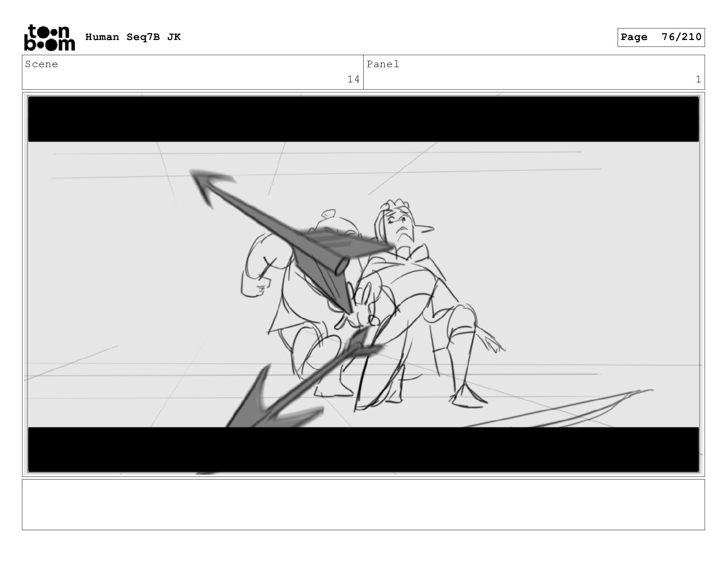This screenshot has width=728, height=563.
Task: Click the Toon Boom logo
Action: [49, 37]
